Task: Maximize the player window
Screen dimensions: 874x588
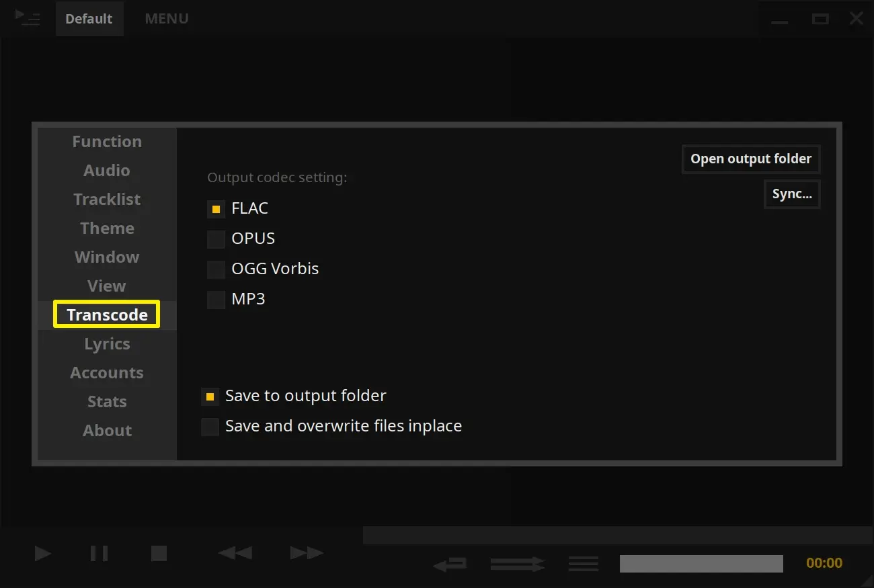Action: [820, 19]
